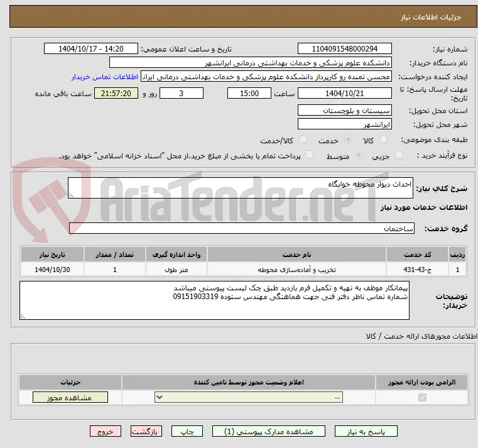This screenshot has height=448, width=478.
Task: Click the کد خدمت column header
Action: [x=417, y=254]
